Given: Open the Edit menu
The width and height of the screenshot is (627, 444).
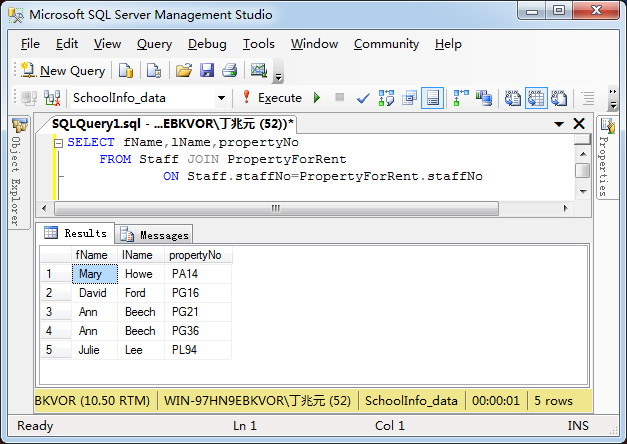Looking at the screenshot, I should point(67,44).
